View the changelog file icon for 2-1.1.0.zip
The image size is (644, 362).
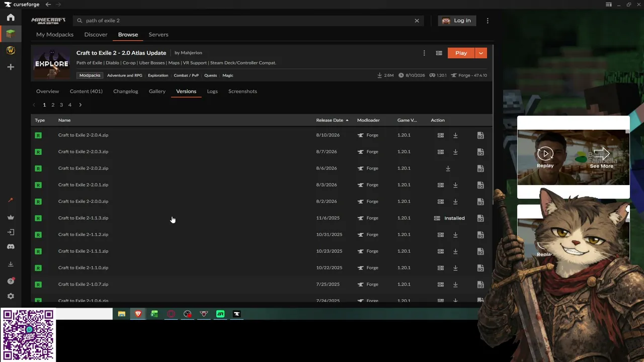tap(480, 268)
